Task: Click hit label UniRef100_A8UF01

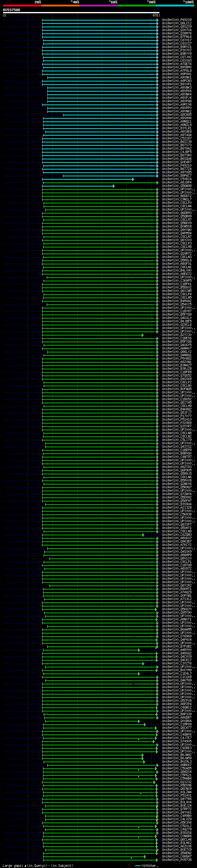Action: point(177,264)
